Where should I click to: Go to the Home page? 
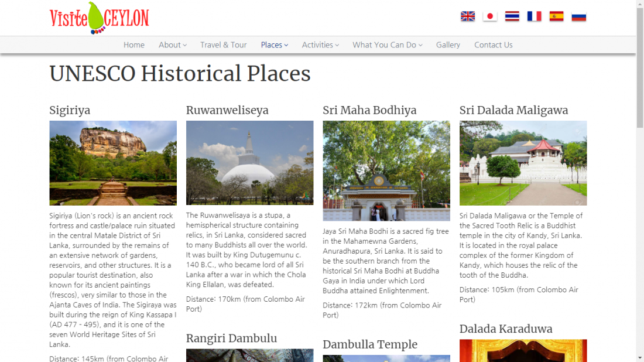[x=134, y=45]
